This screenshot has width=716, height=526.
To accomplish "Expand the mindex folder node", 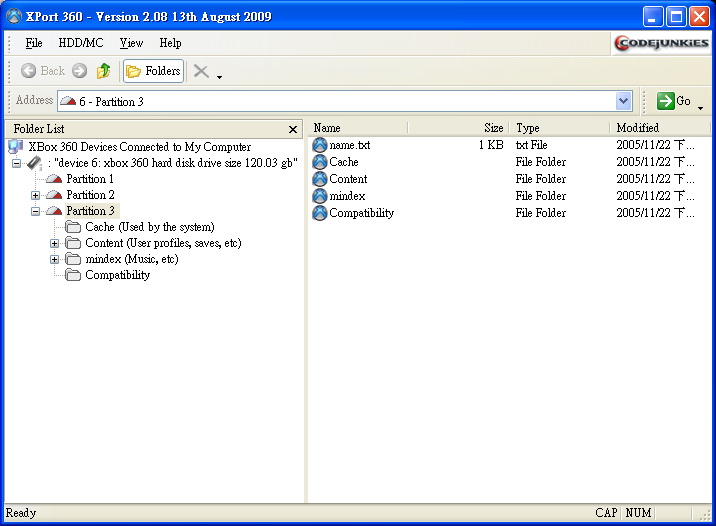I will click(54, 259).
